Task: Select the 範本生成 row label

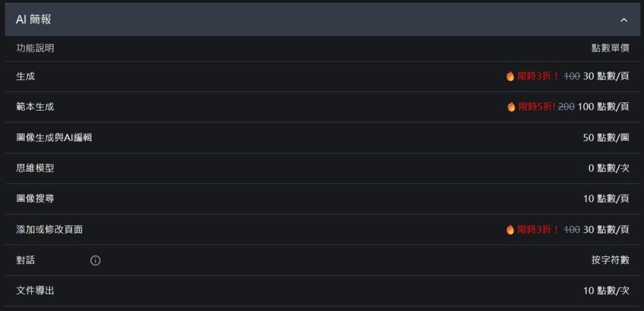Action: point(35,107)
